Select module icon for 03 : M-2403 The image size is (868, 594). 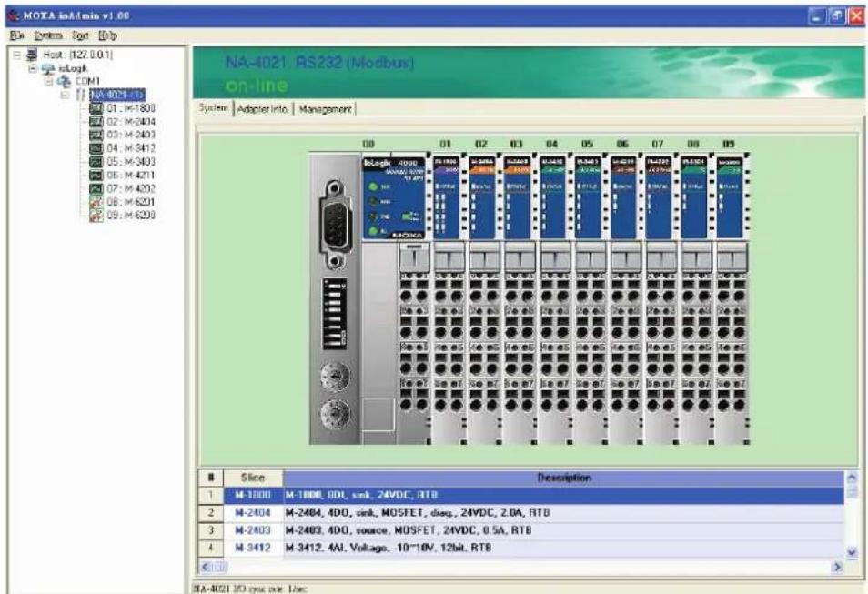click(x=96, y=135)
